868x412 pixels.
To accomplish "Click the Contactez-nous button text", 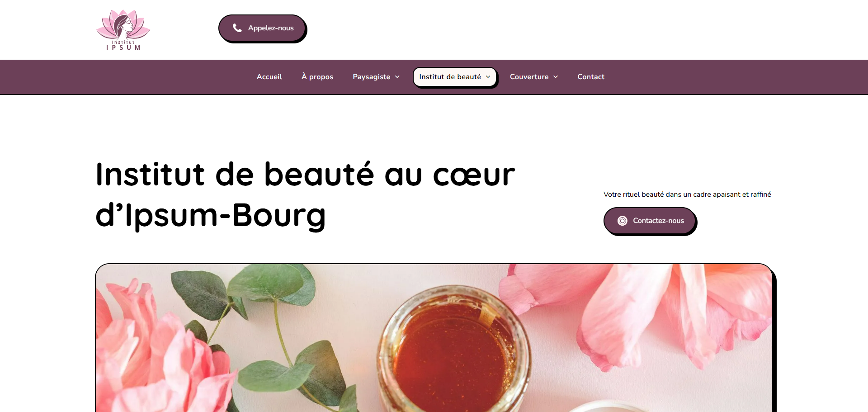I will 658,221.
